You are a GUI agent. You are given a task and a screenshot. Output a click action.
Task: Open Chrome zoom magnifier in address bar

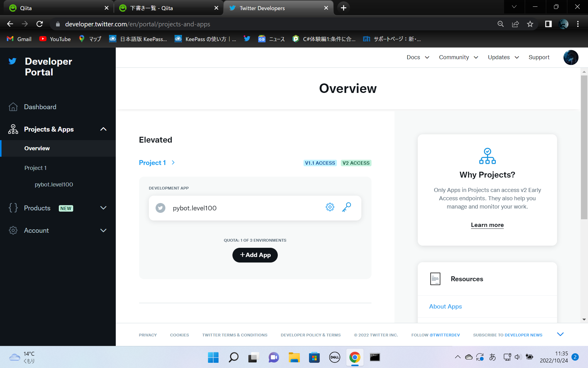pyautogui.click(x=501, y=24)
